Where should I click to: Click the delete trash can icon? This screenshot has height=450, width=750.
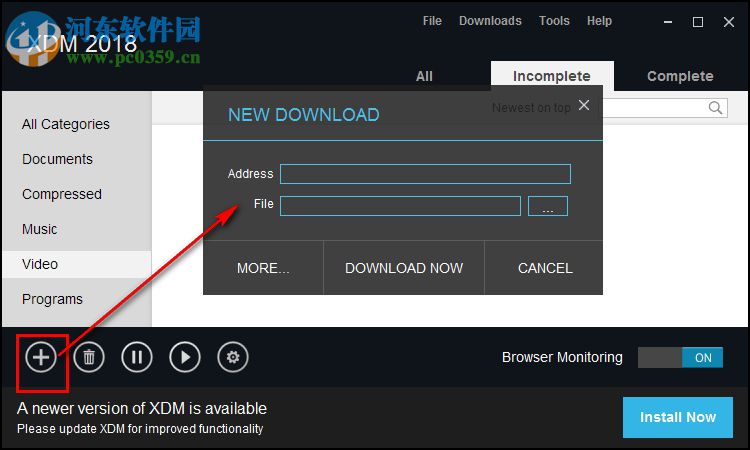pos(89,357)
